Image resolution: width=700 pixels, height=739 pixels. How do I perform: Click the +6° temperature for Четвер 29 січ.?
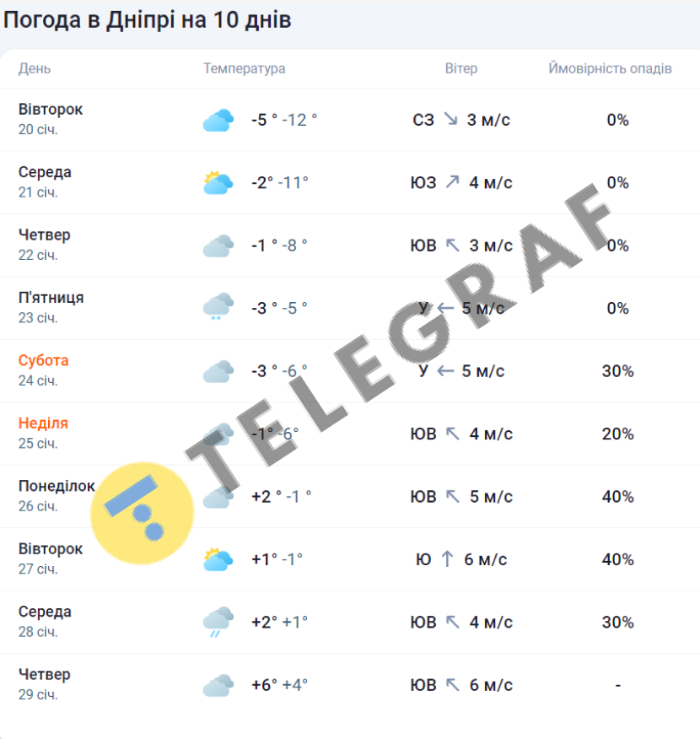(x=264, y=685)
